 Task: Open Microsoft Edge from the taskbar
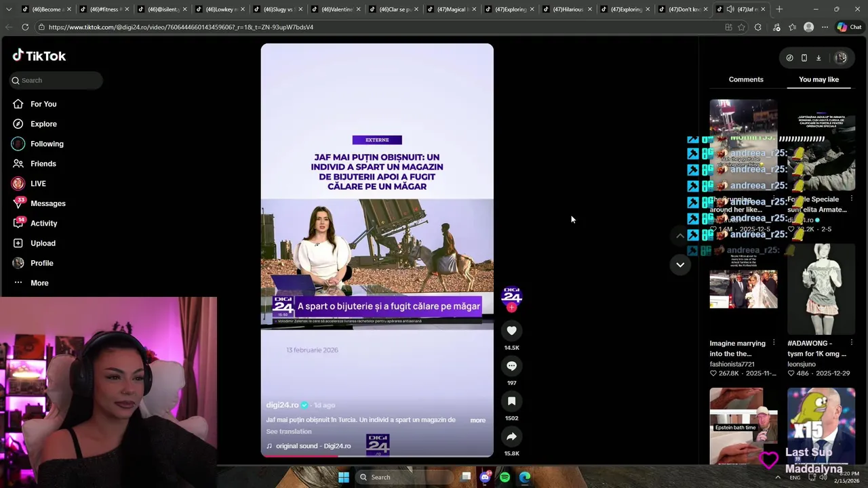coord(525,477)
